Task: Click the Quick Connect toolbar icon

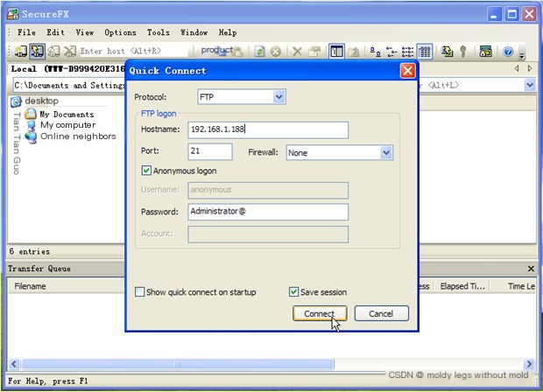Action: (37, 52)
